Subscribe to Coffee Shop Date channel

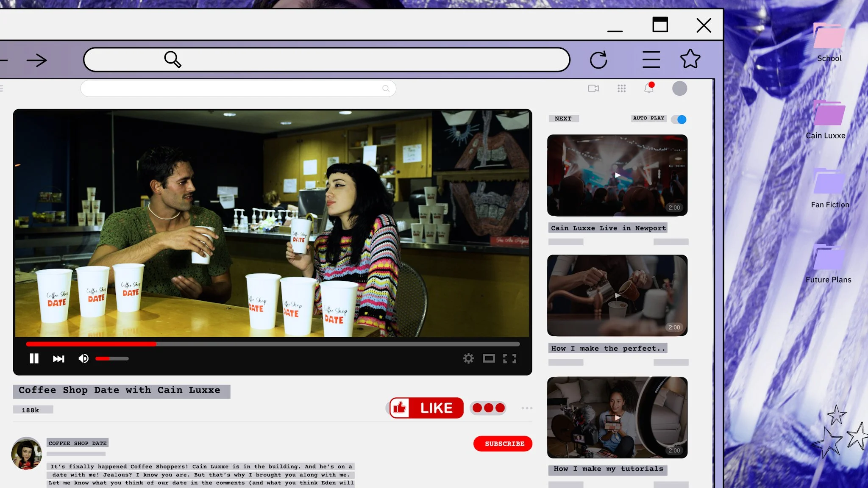(x=503, y=444)
